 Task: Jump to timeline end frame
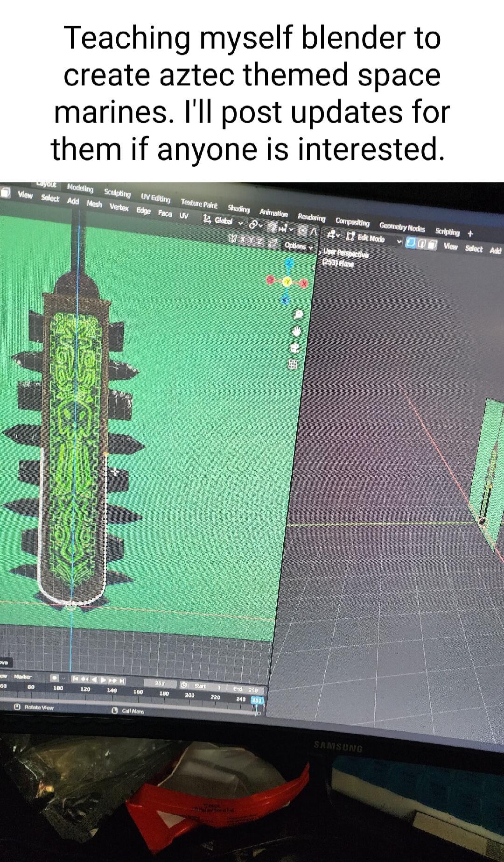(x=121, y=681)
